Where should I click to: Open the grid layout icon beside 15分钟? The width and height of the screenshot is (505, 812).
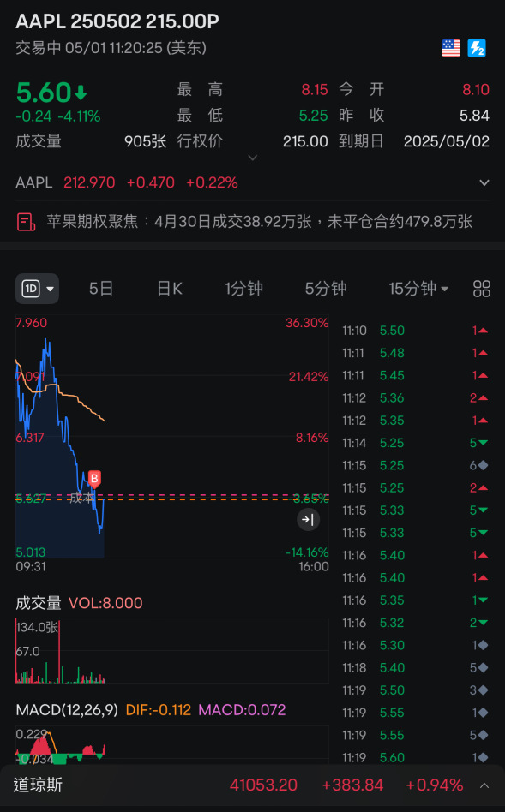[x=482, y=289]
